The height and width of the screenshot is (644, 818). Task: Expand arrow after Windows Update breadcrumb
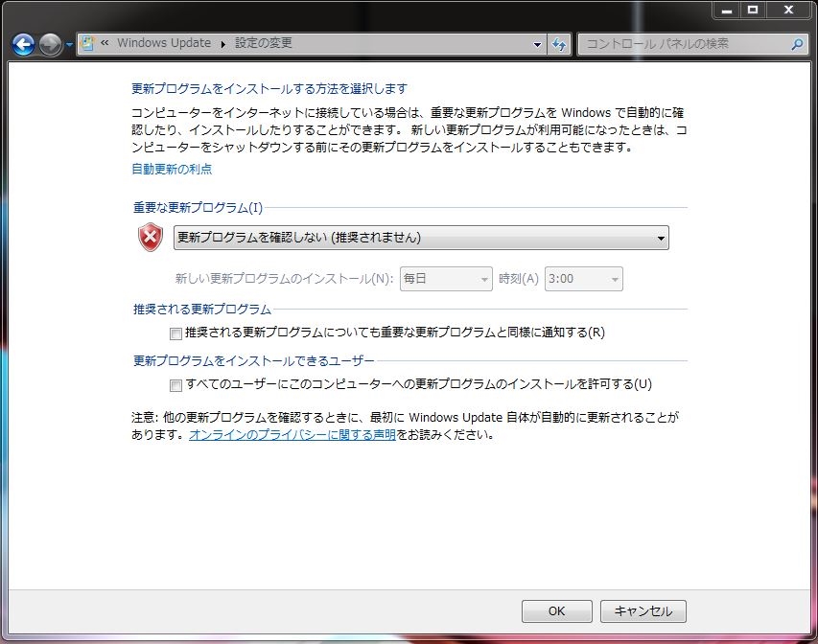point(223,44)
